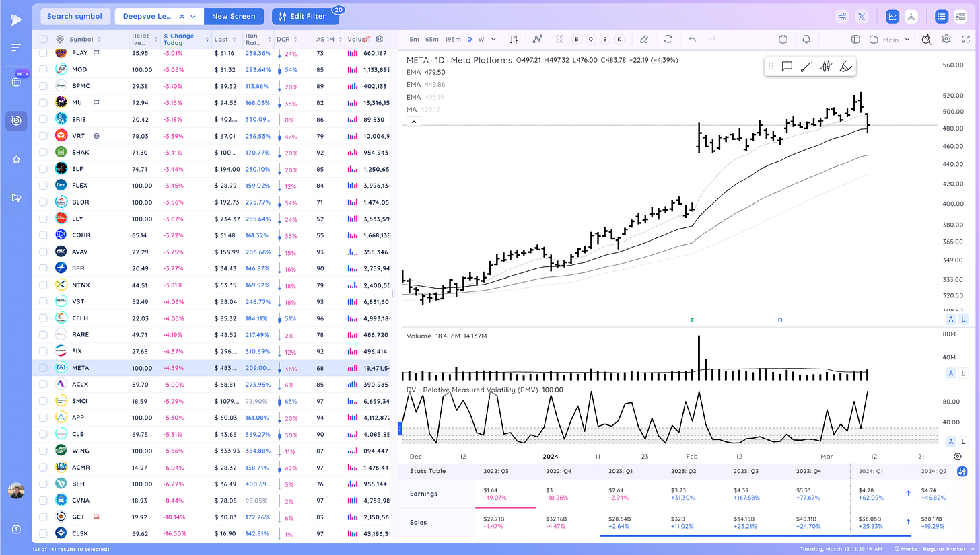Click the refresh chart icon
This screenshot has width=980, height=555.
668,40
